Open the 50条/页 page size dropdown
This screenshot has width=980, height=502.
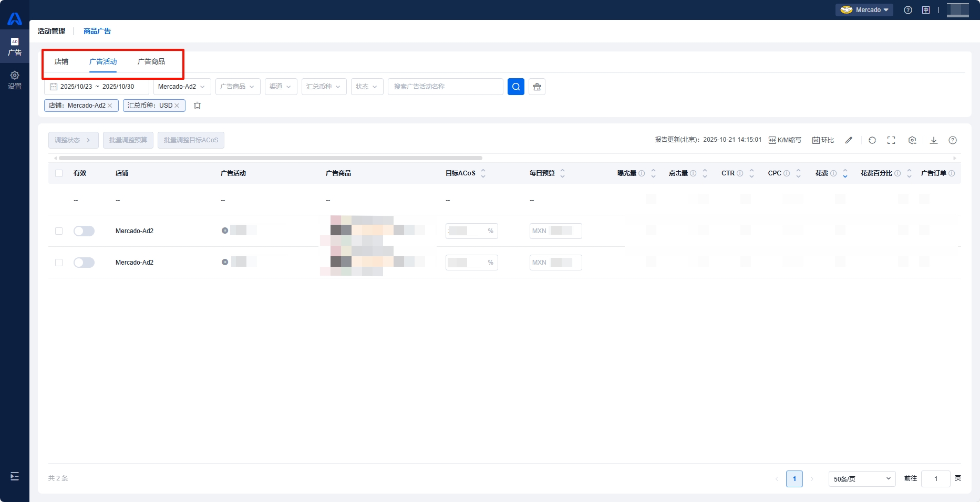(861, 479)
